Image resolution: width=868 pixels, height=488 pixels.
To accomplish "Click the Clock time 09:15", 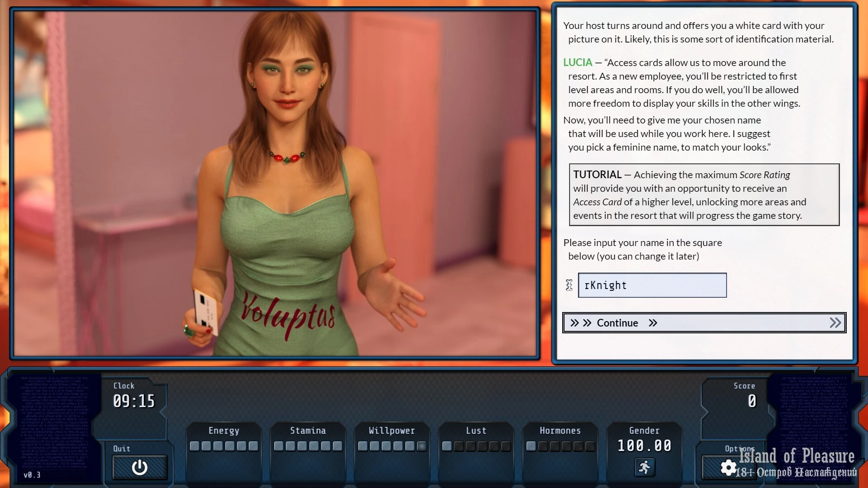I will pos(134,401).
